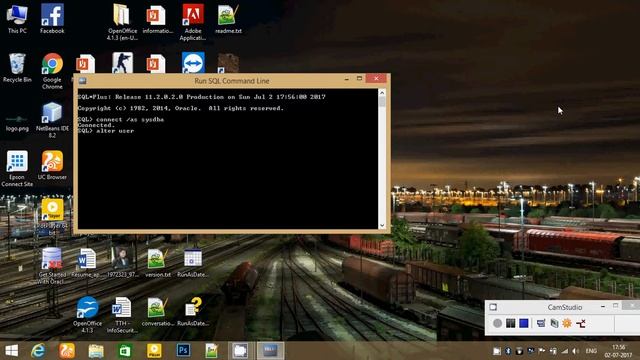Open File Explorer from taskbar

[x=96, y=351]
